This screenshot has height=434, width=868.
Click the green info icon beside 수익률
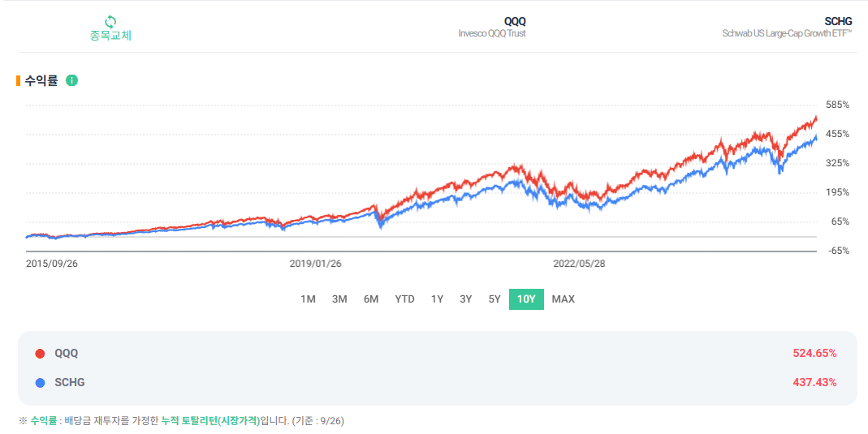[x=72, y=81]
